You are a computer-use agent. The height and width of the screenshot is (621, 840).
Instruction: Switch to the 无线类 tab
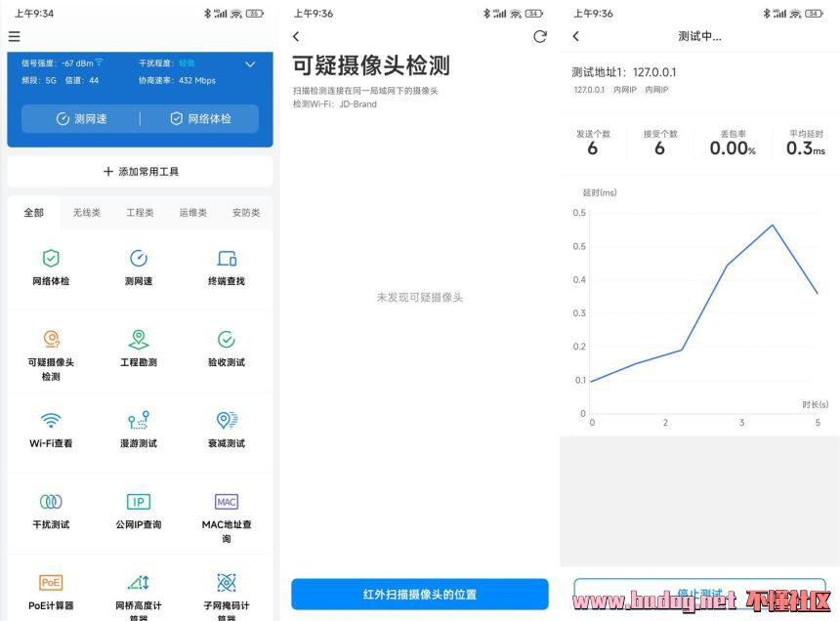87,212
